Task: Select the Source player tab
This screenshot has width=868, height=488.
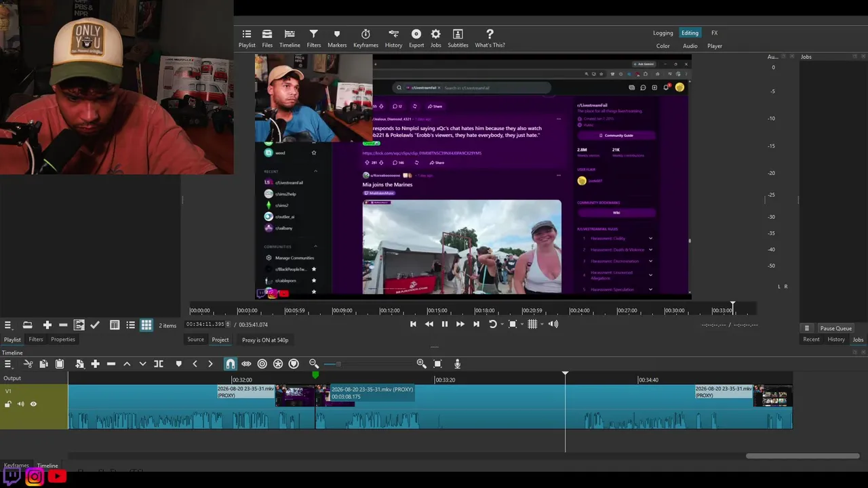Action: click(x=195, y=340)
